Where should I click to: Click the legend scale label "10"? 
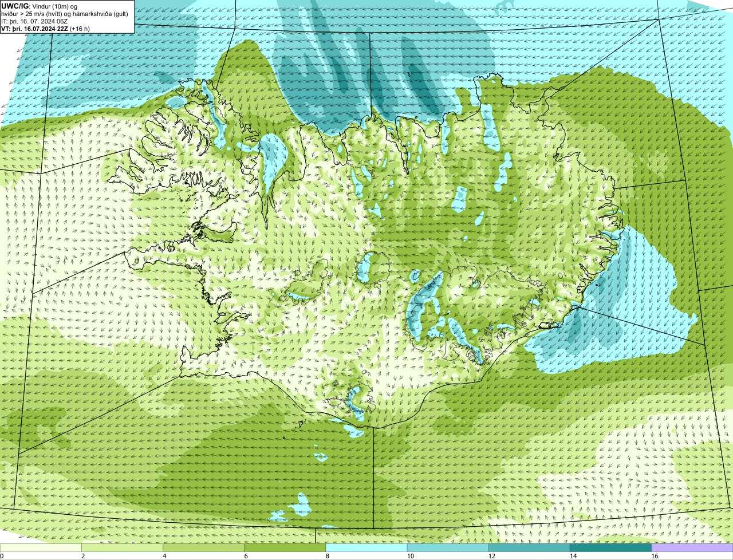pyautogui.click(x=411, y=556)
